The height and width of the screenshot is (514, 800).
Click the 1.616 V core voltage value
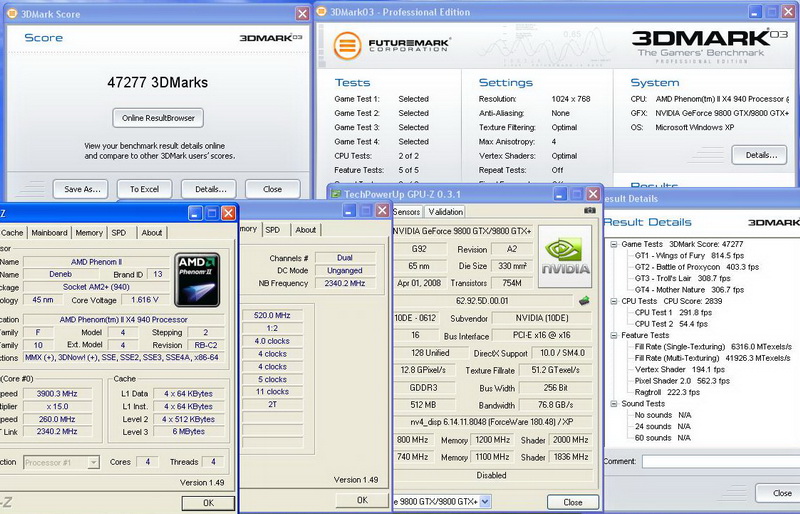click(x=144, y=300)
